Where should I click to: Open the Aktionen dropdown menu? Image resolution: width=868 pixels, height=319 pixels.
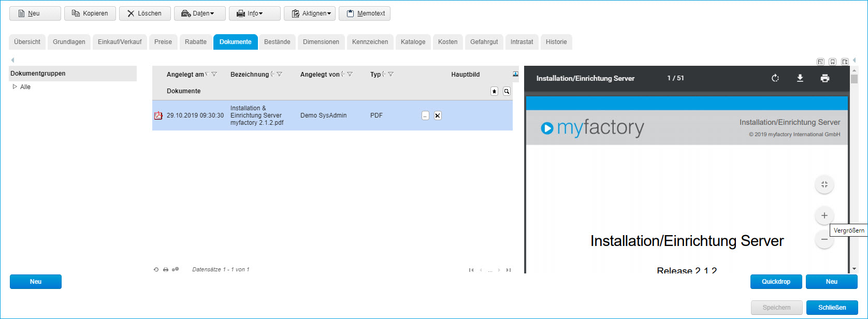point(310,13)
